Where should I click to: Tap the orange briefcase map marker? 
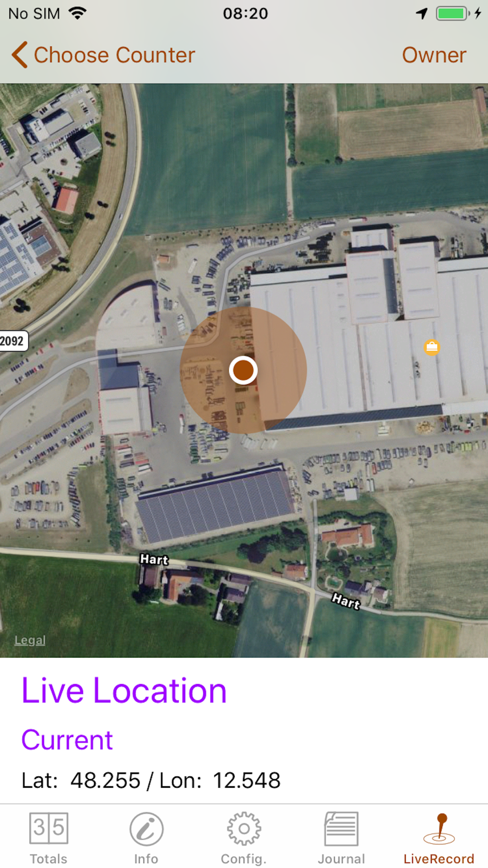(431, 347)
